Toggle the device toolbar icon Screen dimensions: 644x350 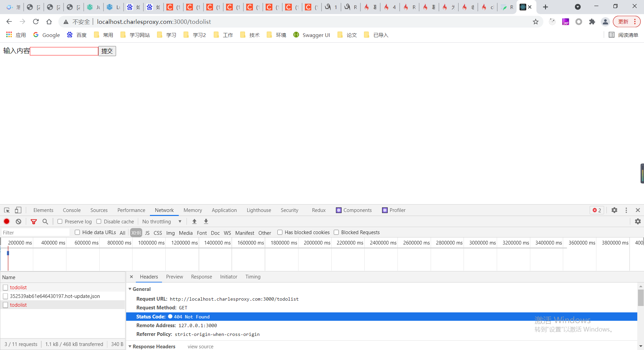(x=18, y=210)
